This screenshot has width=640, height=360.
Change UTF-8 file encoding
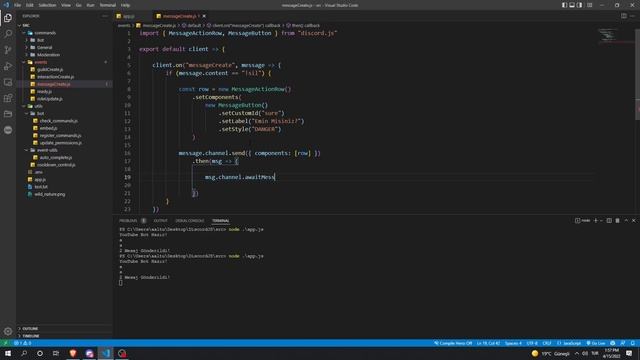[532, 343]
